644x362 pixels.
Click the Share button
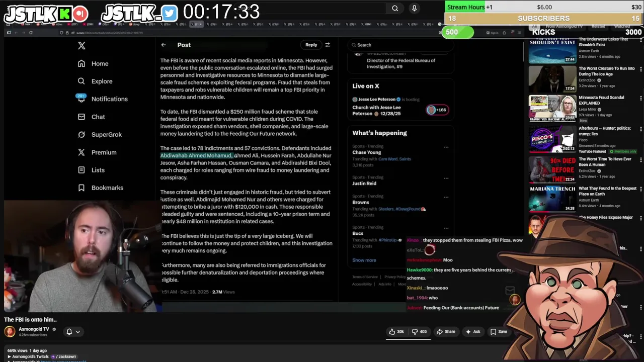coord(446,332)
